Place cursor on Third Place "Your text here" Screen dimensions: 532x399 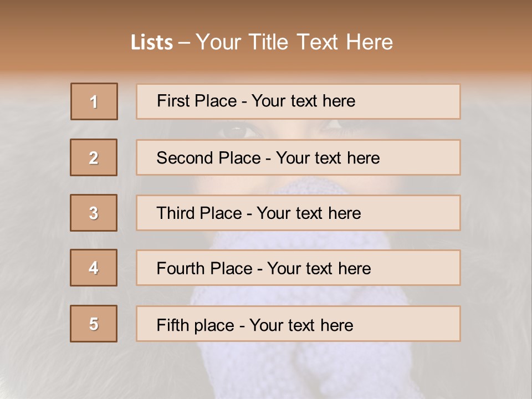309,213
